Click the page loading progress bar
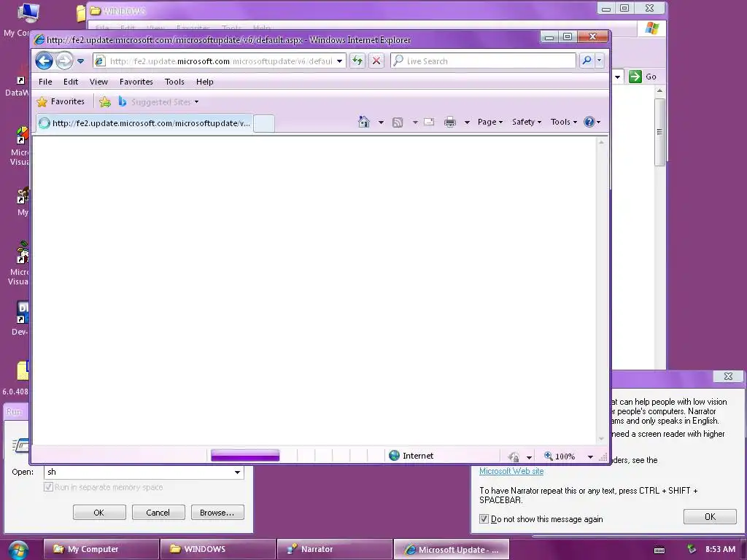 245,456
